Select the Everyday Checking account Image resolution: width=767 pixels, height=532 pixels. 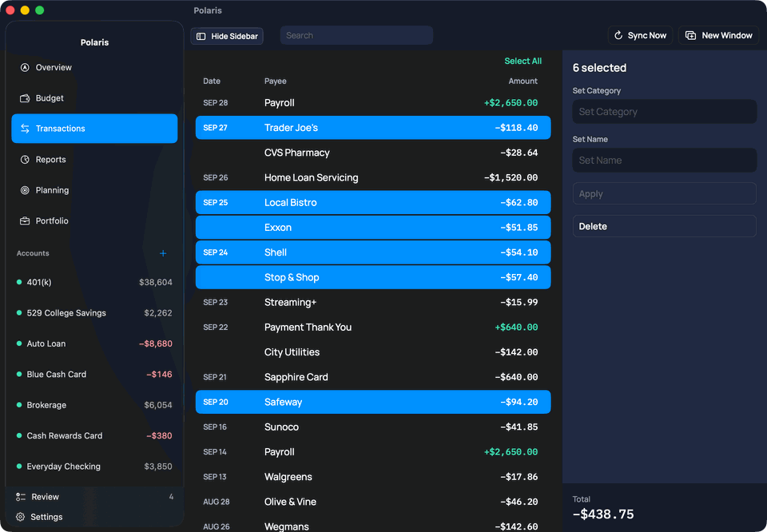pyautogui.click(x=94, y=466)
